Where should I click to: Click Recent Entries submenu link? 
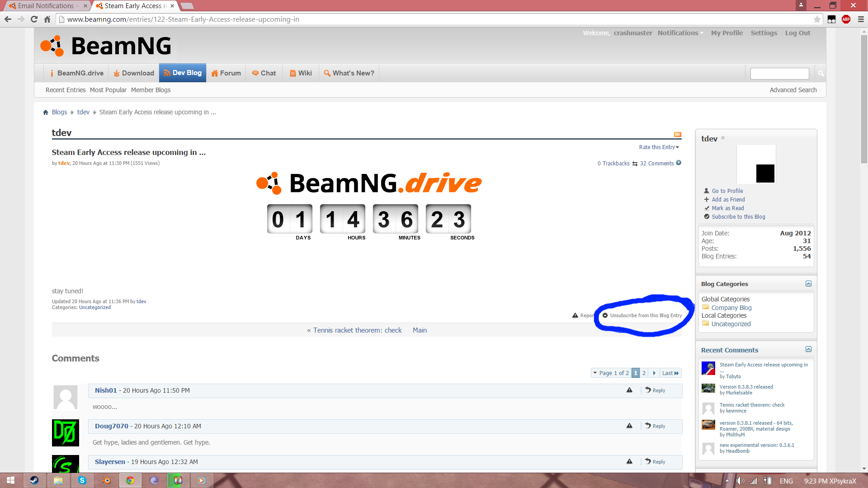pyautogui.click(x=66, y=90)
